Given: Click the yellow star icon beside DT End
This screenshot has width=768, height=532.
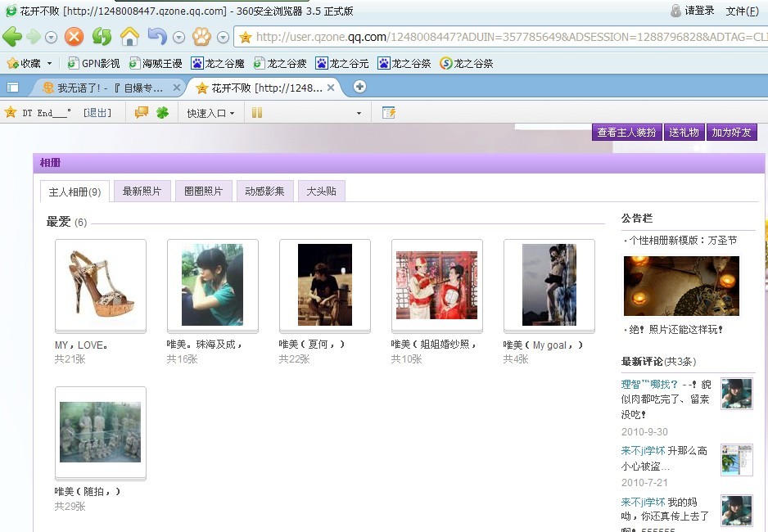Looking at the screenshot, I should [11, 113].
